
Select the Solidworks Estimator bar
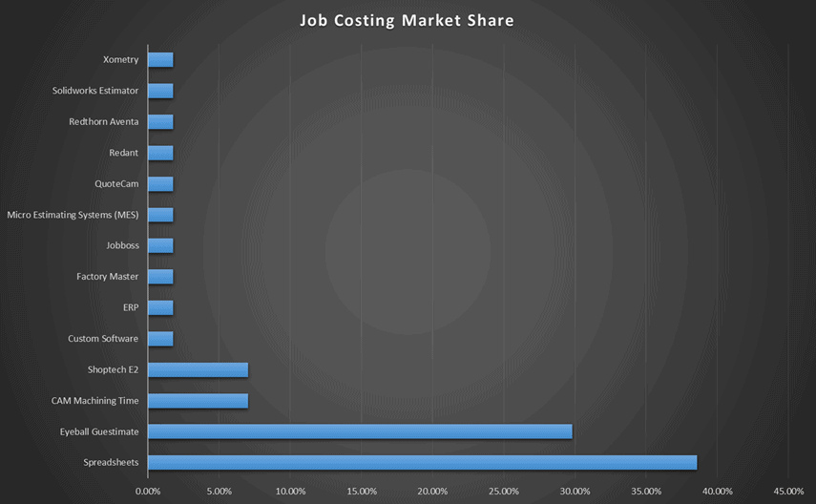160,91
